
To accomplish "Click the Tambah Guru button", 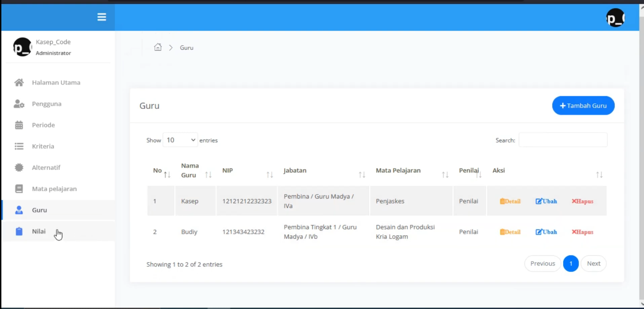I will [583, 105].
